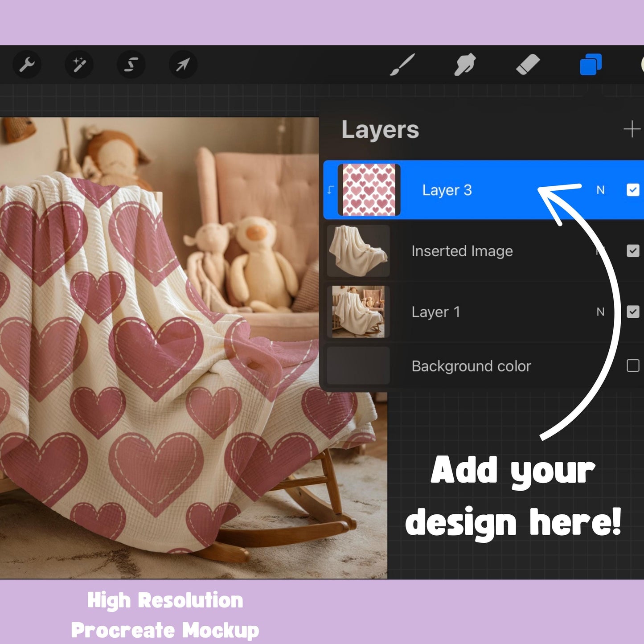
Task: Open blend mode N for Layer 3
Action: pyautogui.click(x=600, y=190)
